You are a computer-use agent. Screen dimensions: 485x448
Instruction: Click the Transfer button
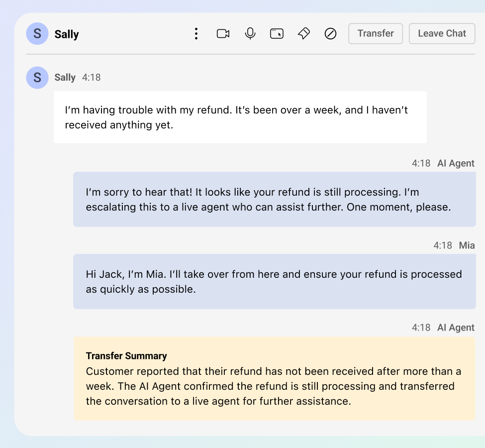376,33
